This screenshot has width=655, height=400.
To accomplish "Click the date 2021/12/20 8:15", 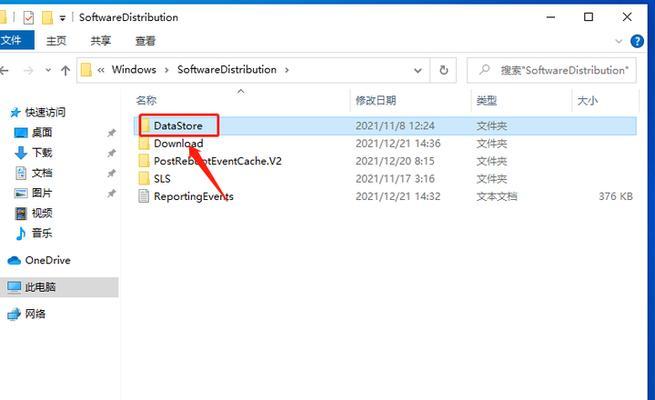I will pos(395,161).
